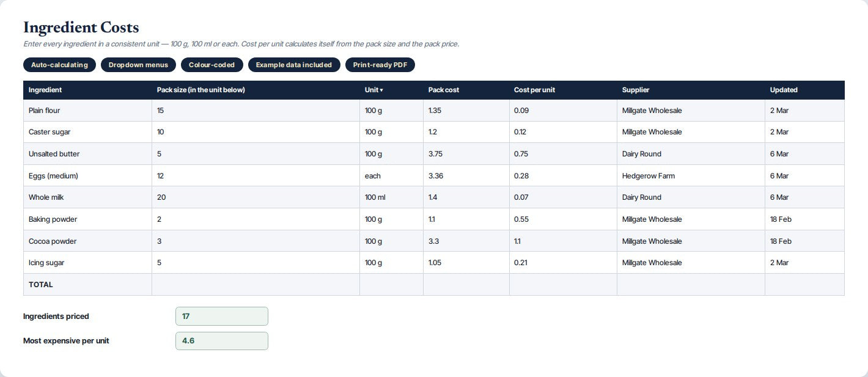Select Baking powder cost per unit 0.55

point(563,219)
